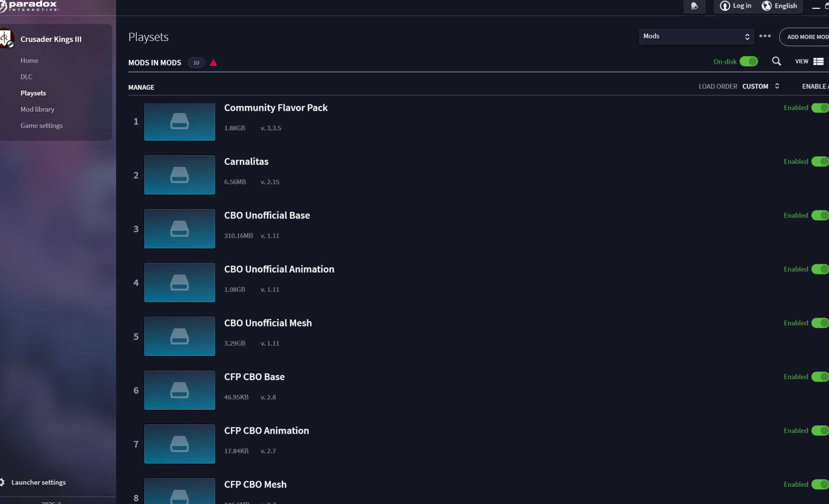Click Carnalitas mod title
Screen dimensions: 829x504
[x=246, y=161]
